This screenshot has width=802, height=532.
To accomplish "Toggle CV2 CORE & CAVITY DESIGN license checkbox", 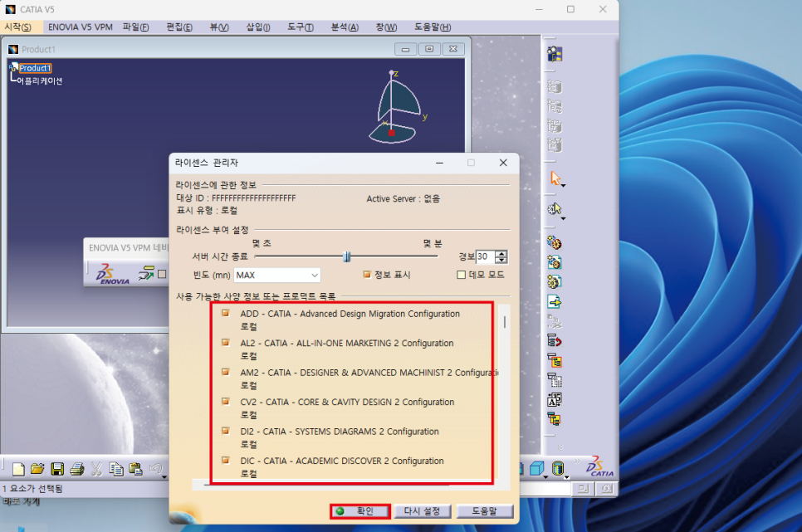I will click(225, 402).
